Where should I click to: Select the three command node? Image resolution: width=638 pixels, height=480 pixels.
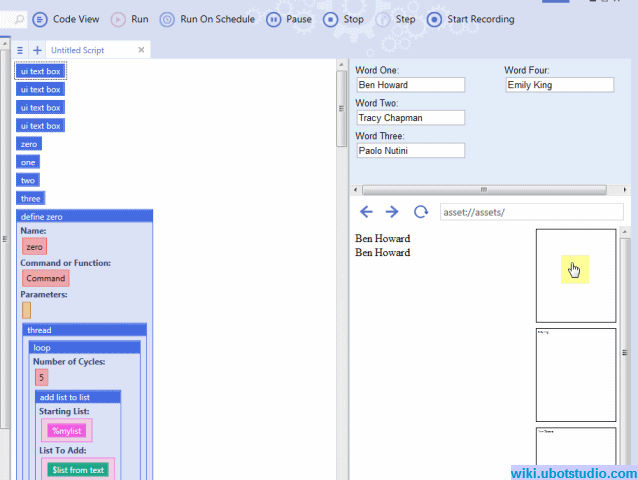tap(31, 199)
